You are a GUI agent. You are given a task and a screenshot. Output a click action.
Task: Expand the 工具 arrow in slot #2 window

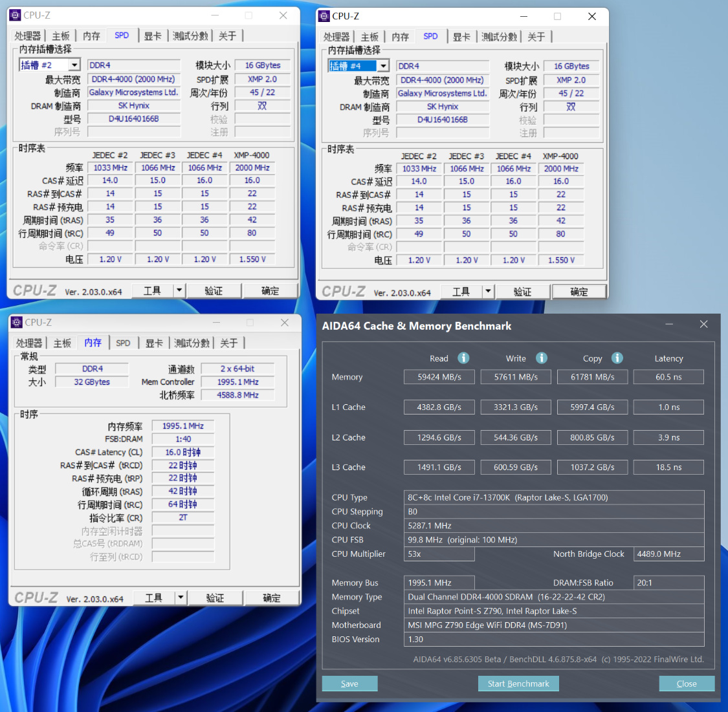(179, 291)
